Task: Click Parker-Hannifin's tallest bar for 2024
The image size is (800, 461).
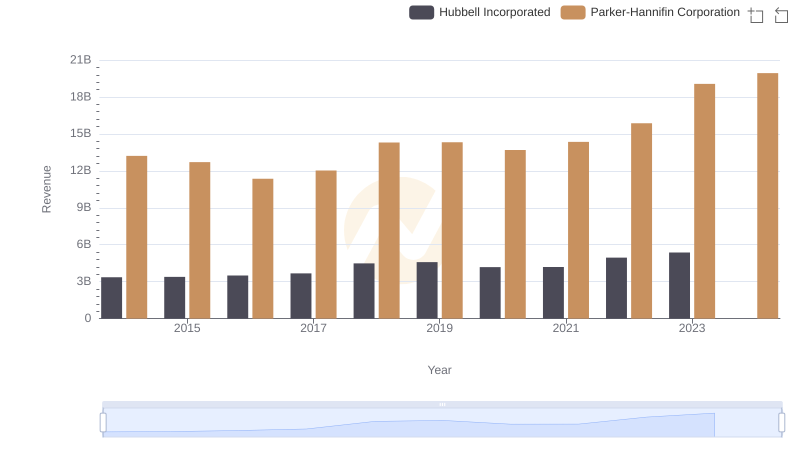Action: [x=767, y=196]
